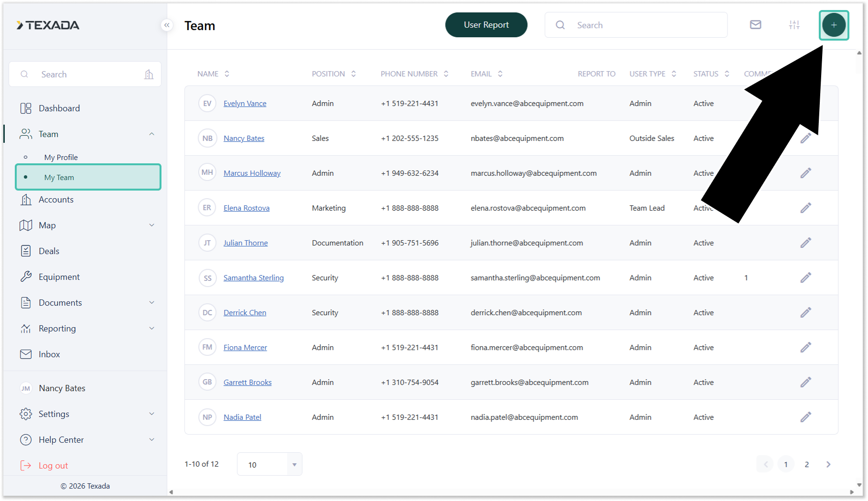The width and height of the screenshot is (868, 501).
Task: Click the Texada logo
Action: pyautogui.click(x=48, y=25)
